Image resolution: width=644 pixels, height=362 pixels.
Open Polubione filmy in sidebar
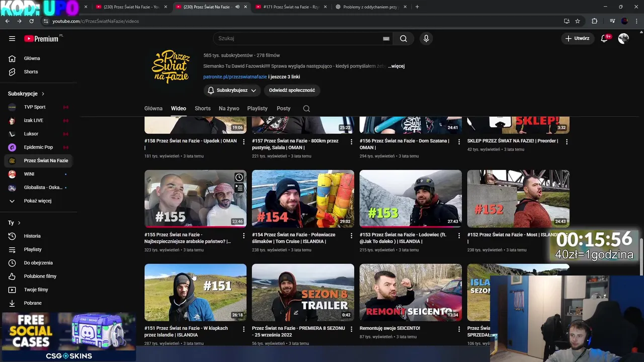(38, 276)
